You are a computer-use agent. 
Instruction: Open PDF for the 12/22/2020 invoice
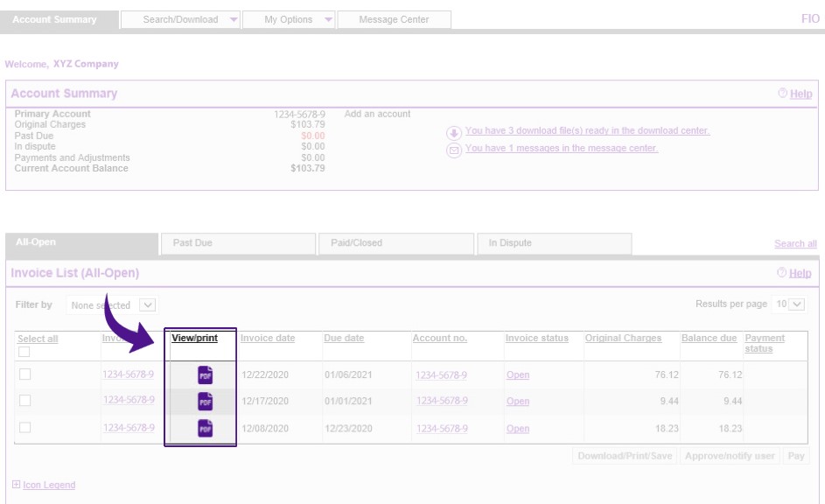coord(206,375)
